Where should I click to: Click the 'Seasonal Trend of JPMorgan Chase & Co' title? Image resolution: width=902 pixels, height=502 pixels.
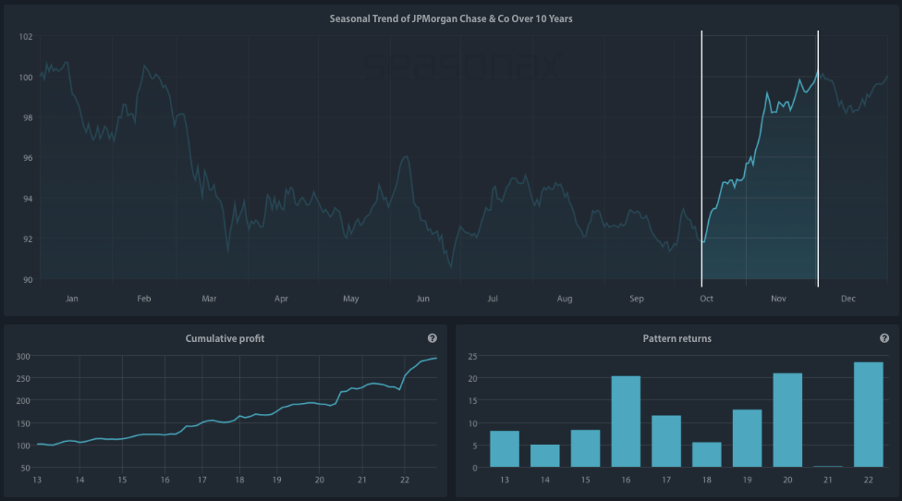(x=451, y=19)
